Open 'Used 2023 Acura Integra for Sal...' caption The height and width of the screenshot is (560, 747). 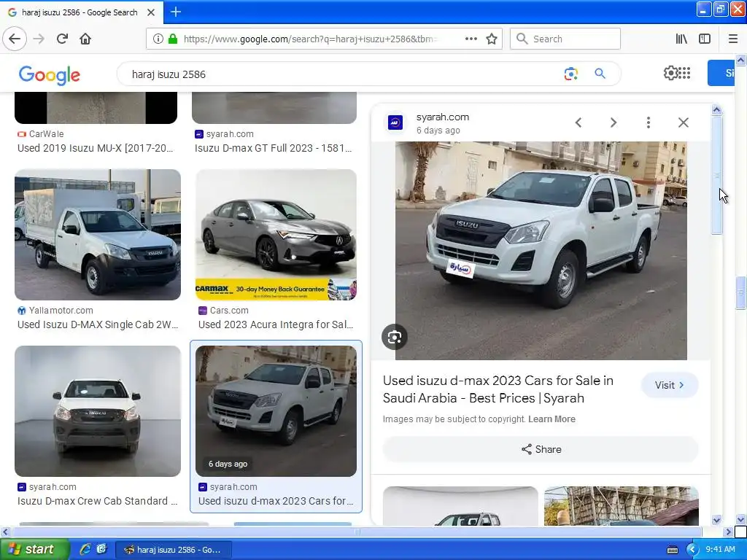tap(275, 324)
